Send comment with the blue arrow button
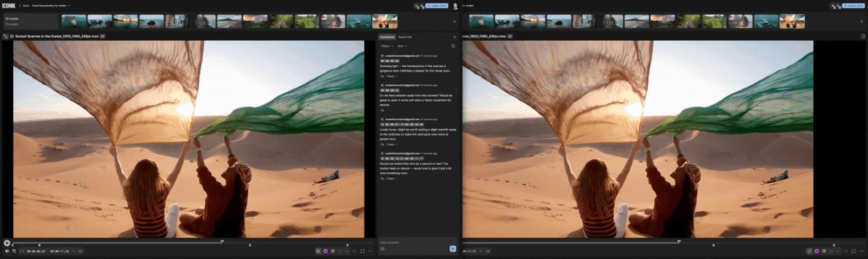This screenshot has width=868, height=259. click(453, 248)
